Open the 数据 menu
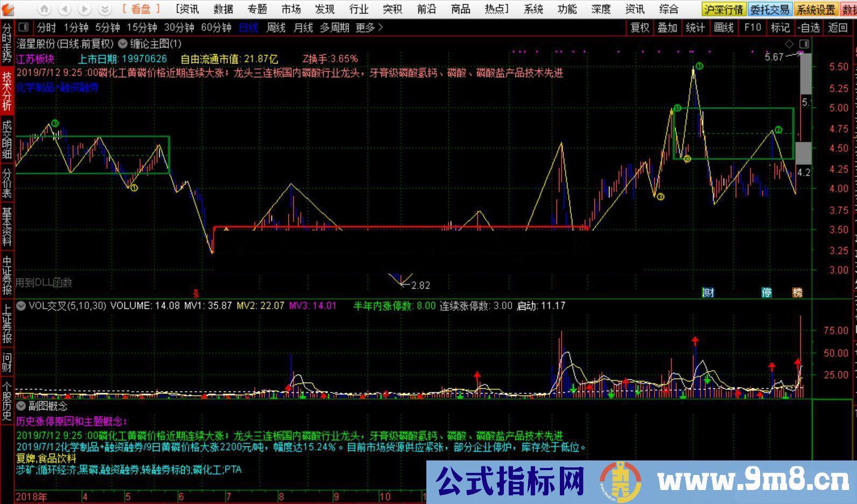The image size is (857, 504). 223,9
